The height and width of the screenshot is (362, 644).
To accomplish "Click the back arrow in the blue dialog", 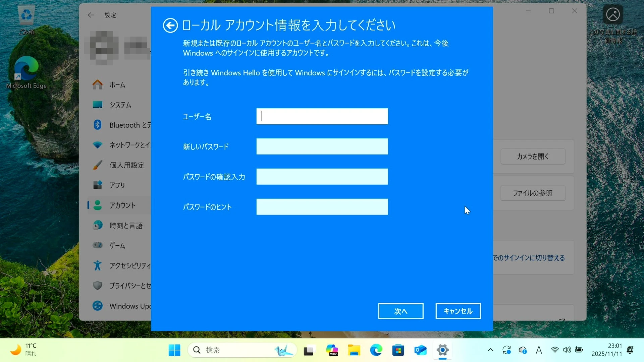I will (170, 25).
